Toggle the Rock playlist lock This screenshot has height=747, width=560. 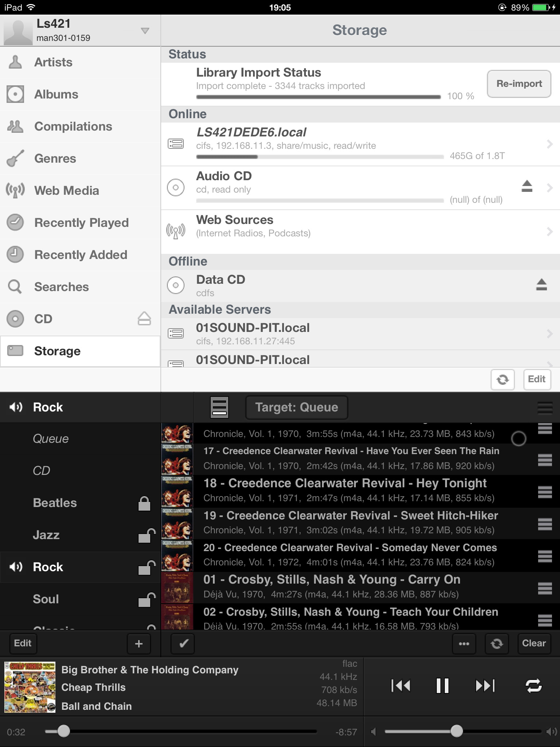tap(147, 568)
